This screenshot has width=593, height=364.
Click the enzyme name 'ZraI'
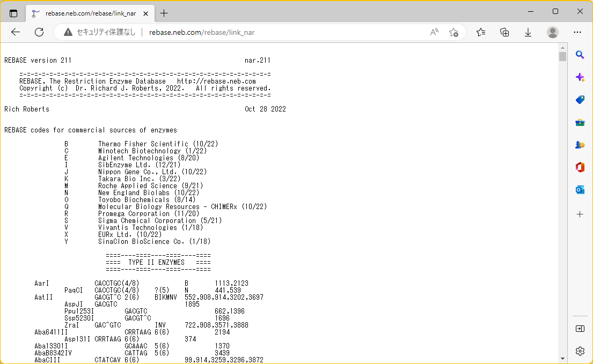[x=72, y=325]
